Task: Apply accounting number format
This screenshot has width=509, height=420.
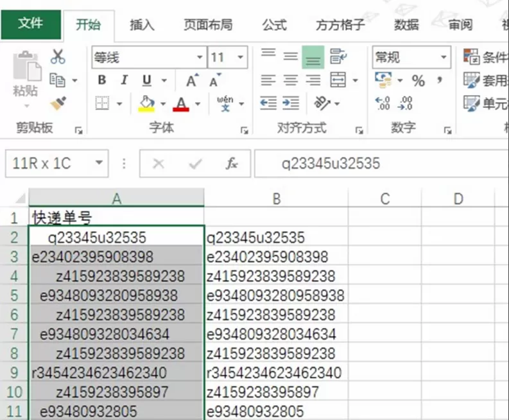Action: [x=383, y=80]
